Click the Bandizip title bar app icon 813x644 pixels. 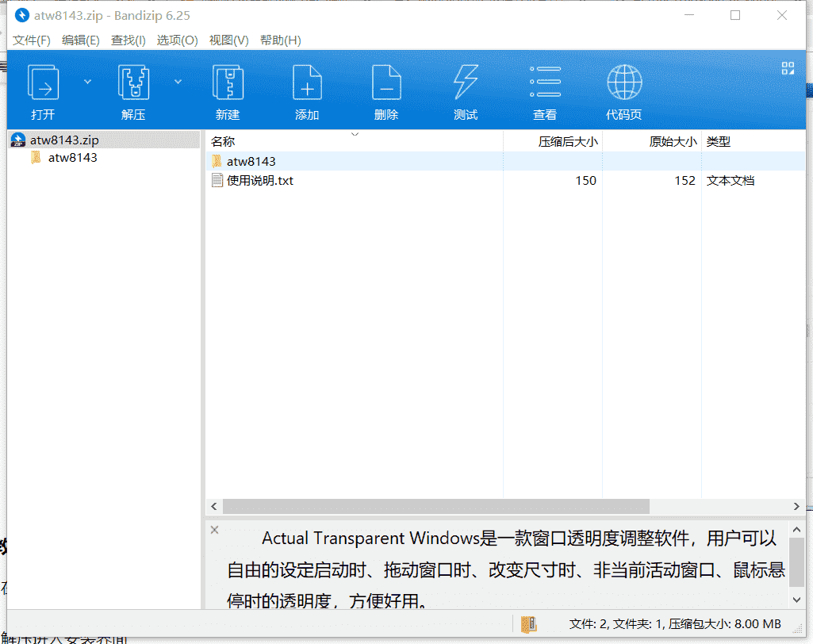(21, 16)
